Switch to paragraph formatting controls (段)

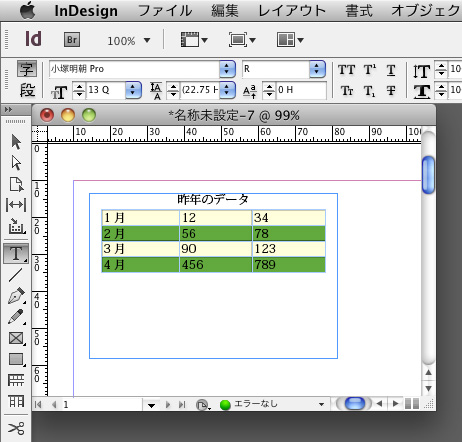(x=27, y=90)
